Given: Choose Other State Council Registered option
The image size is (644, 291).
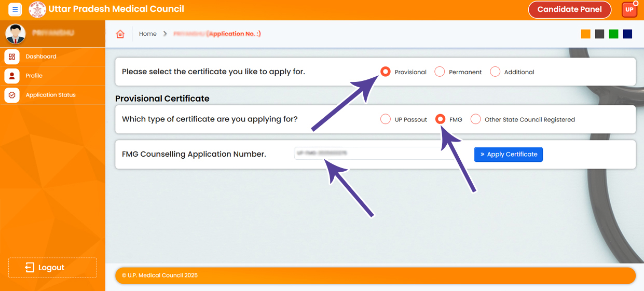Looking at the screenshot, I should click(476, 119).
